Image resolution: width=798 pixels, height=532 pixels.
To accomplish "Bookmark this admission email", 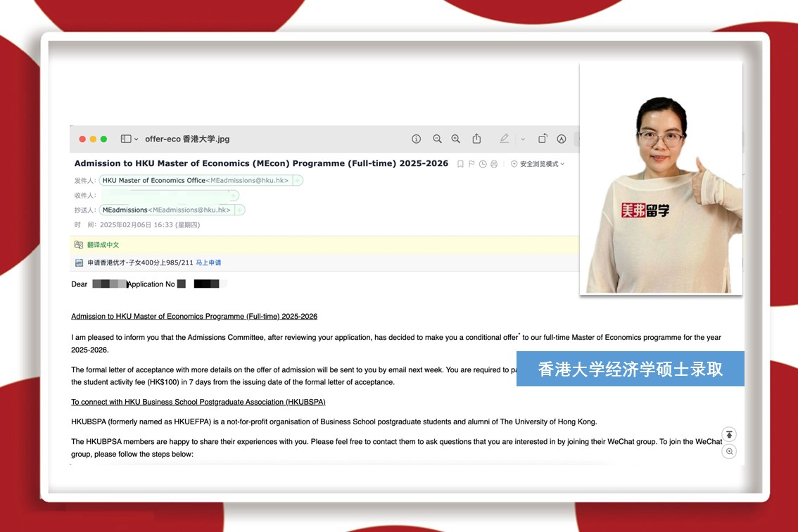I will [x=460, y=164].
